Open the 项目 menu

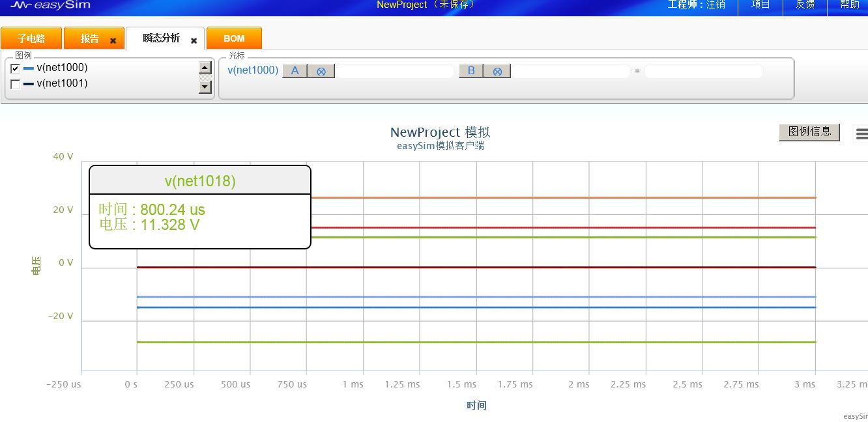[760, 5]
